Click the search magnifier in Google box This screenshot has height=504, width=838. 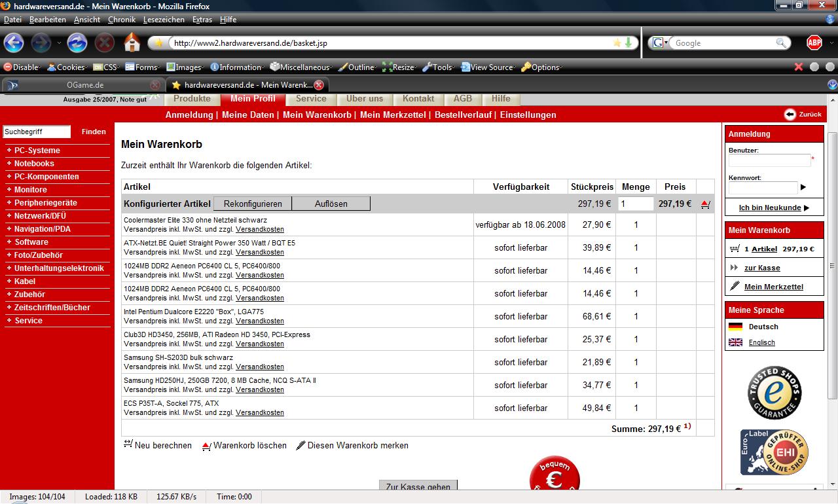click(782, 43)
